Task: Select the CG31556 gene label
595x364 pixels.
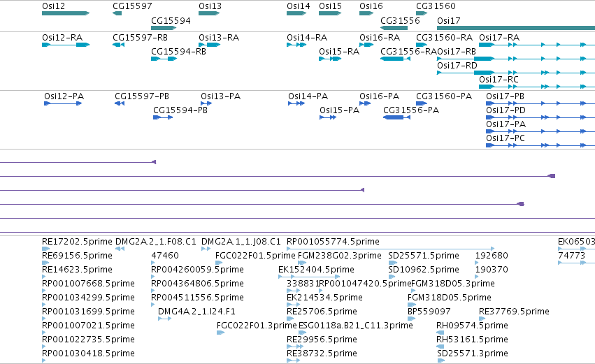Action: 400,20
